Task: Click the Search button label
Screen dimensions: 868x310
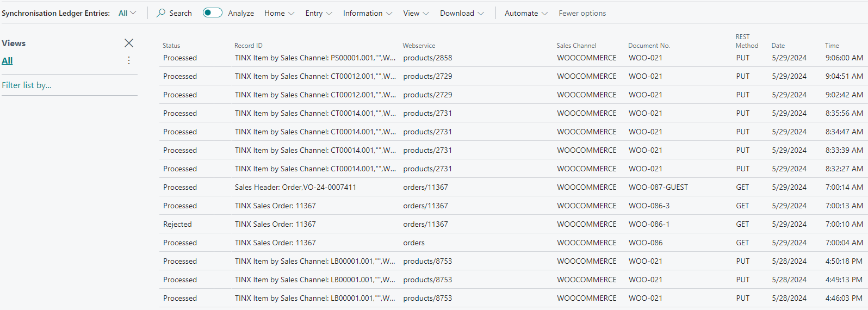Action: click(x=181, y=13)
